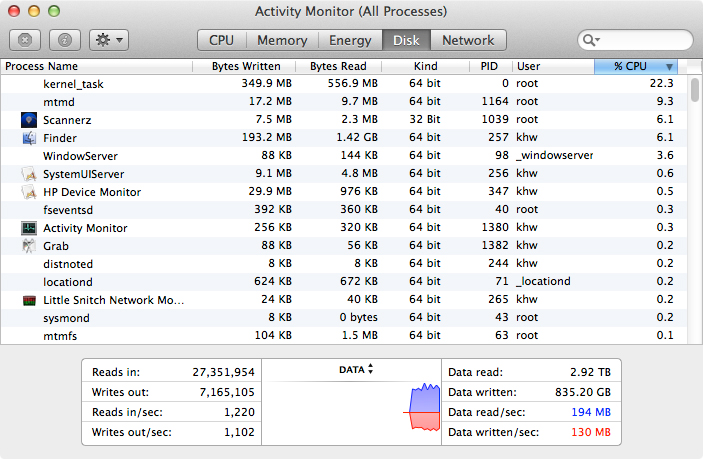Select the Activity Monitor process name
703x459 pixels.
point(85,228)
